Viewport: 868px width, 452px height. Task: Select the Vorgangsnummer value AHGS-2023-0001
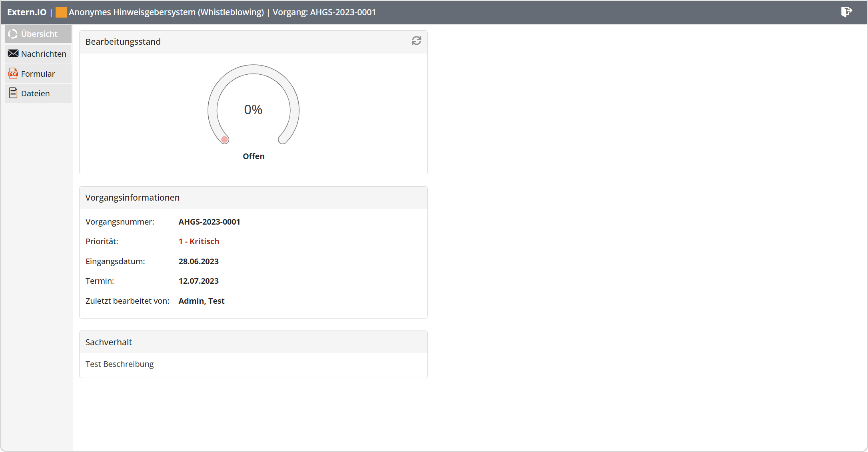209,222
